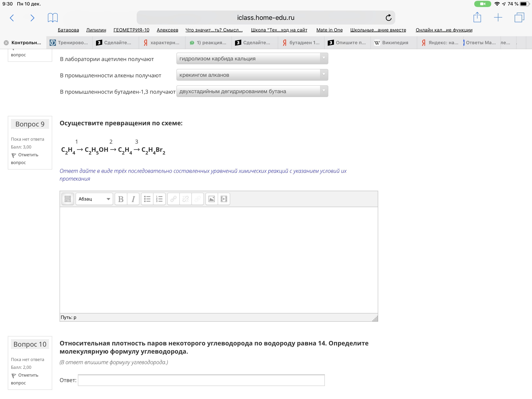The width and height of the screenshot is (532, 399).
Task: Reload the page in Safari
Action: [x=388, y=18]
